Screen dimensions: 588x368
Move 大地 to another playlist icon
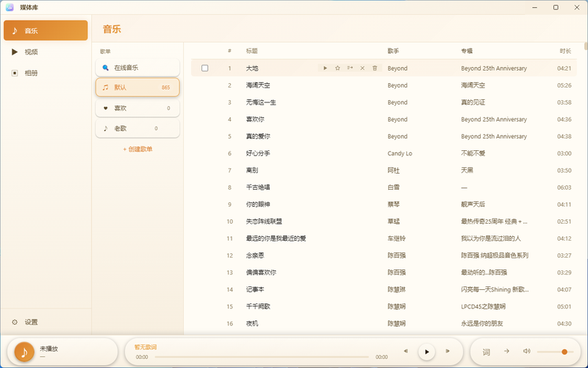350,68
